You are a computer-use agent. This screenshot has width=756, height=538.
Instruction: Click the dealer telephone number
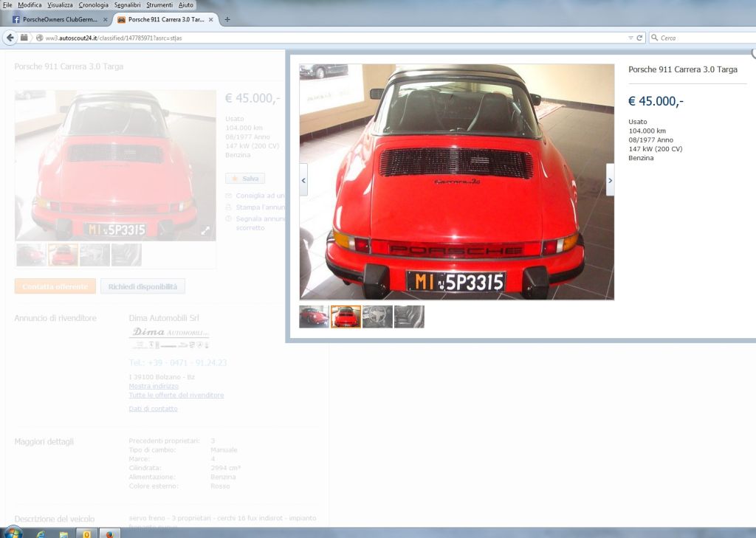click(177, 362)
